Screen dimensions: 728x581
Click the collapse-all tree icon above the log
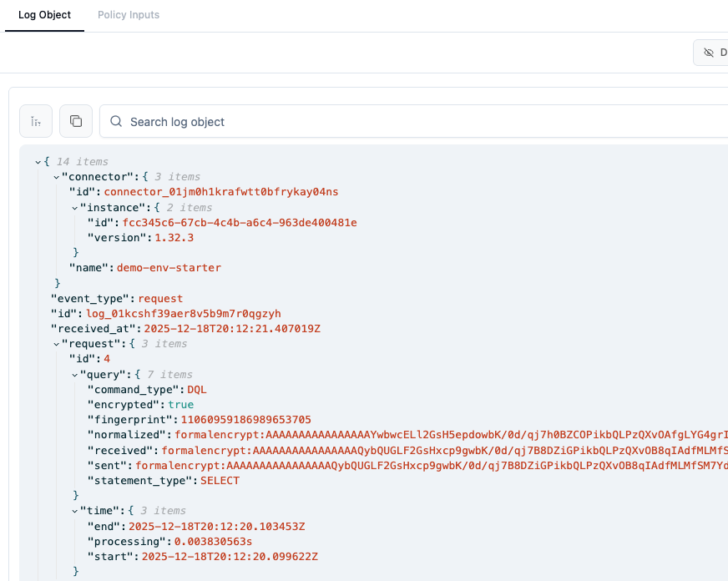point(35,120)
